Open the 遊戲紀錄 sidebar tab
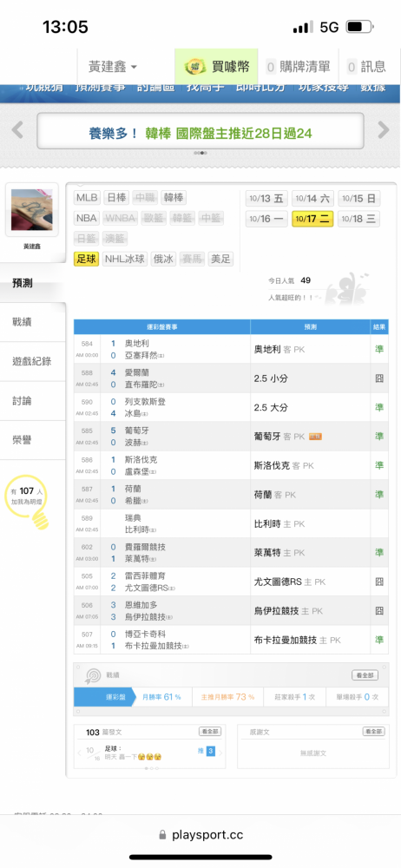Viewport: 401px width, 868px height. [32, 361]
